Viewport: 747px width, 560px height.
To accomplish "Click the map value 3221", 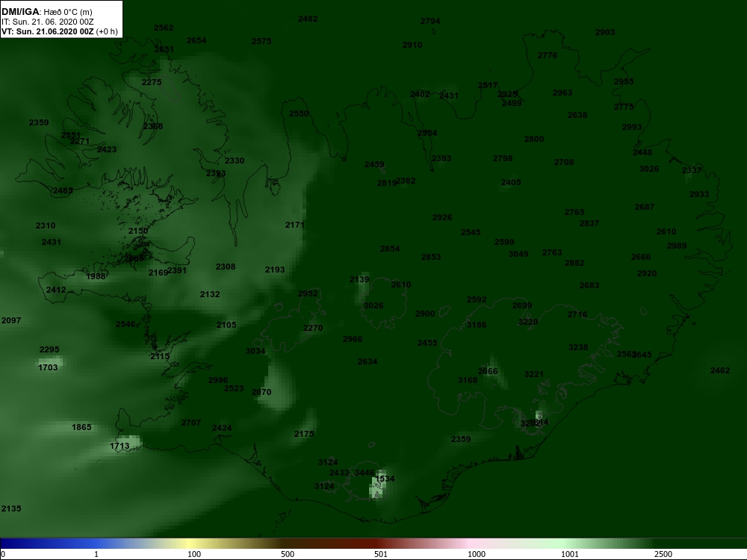I will tap(533, 374).
